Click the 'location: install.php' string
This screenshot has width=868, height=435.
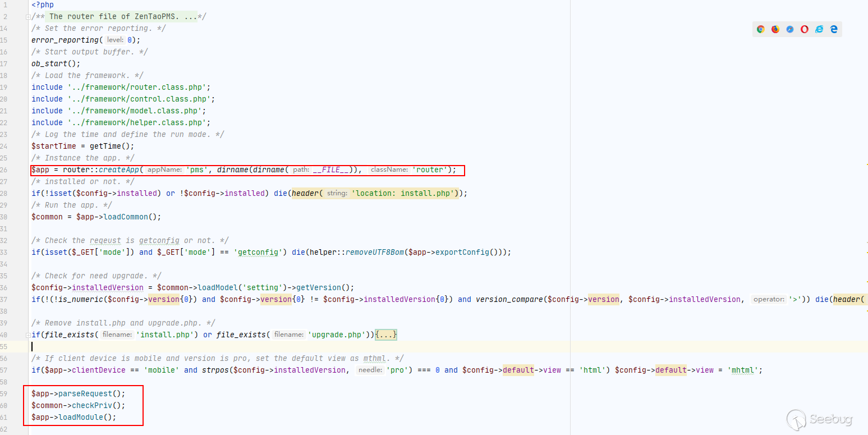click(403, 193)
